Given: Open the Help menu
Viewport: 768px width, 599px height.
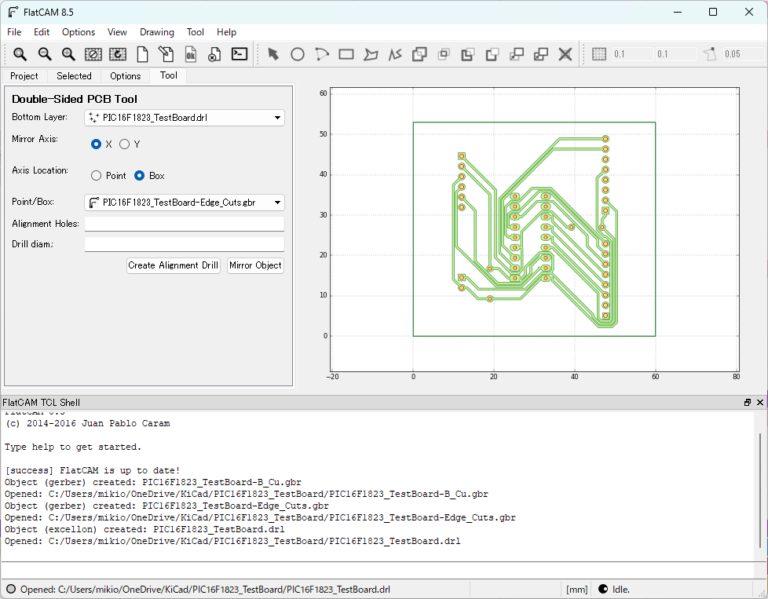Looking at the screenshot, I should point(226,32).
